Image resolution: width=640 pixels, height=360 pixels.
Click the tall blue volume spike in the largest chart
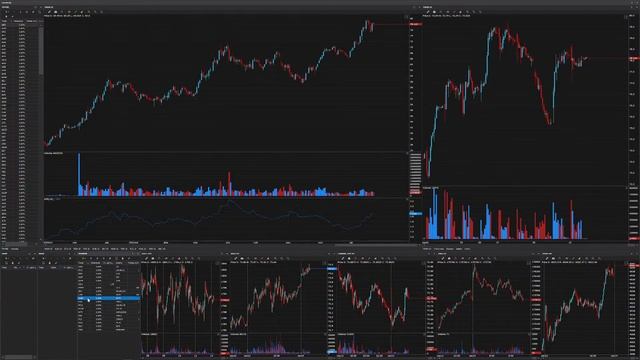pyautogui.click(x=79, y=175)
